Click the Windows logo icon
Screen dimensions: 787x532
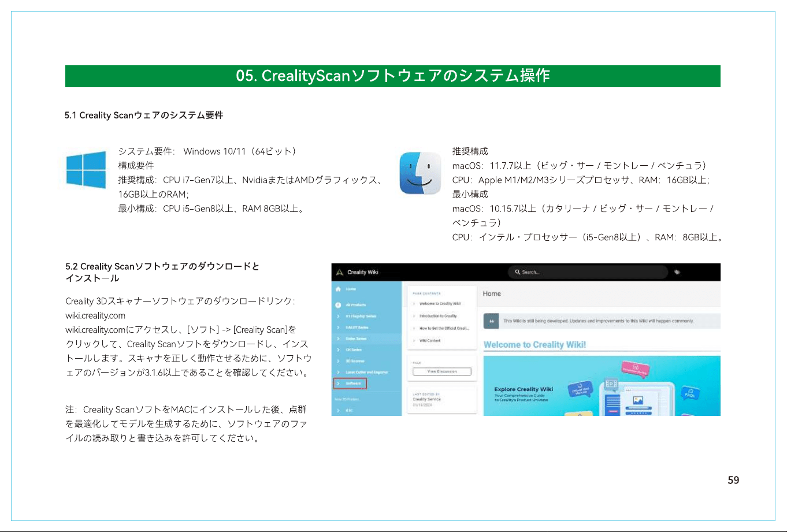[86, 169]
